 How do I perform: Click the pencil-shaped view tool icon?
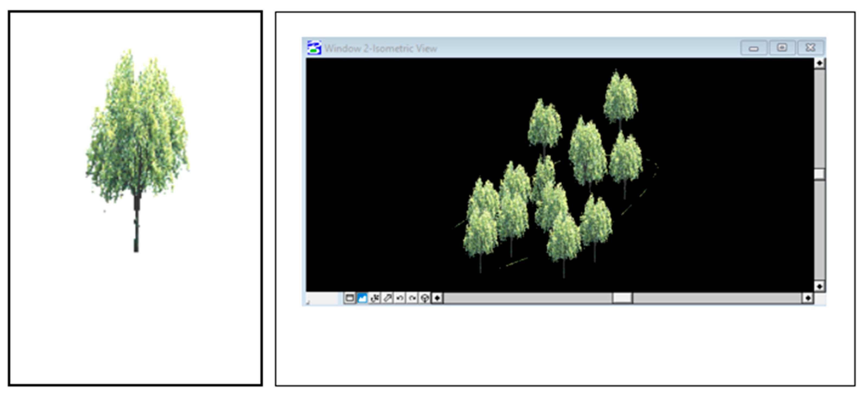[387, 298]
